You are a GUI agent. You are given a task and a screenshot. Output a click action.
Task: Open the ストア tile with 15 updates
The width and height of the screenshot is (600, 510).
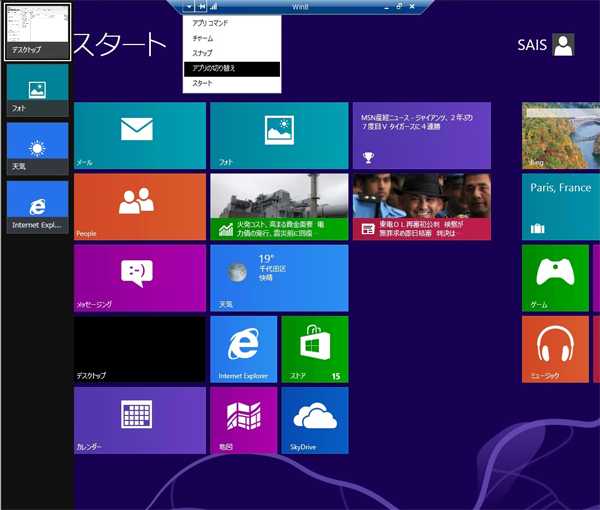point(315,349)
